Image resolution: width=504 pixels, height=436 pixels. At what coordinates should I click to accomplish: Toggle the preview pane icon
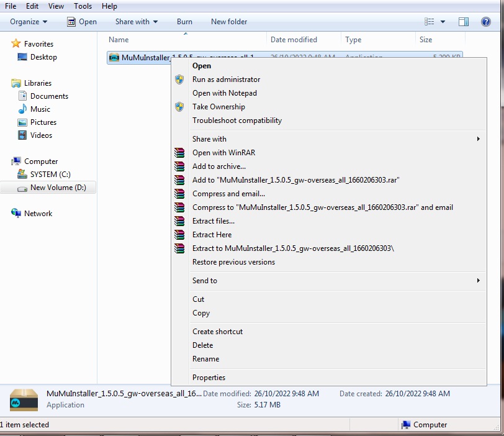point(464,22)
